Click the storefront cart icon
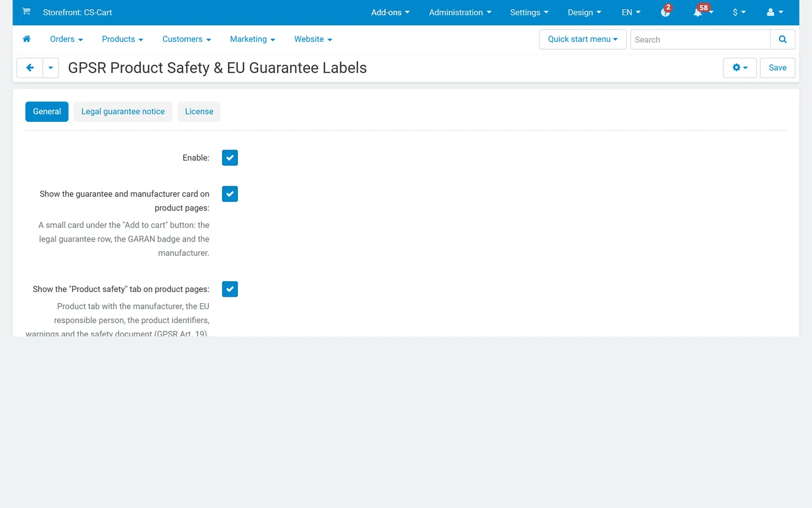This screenshot has height=508, width=812. tap(26, 11)
